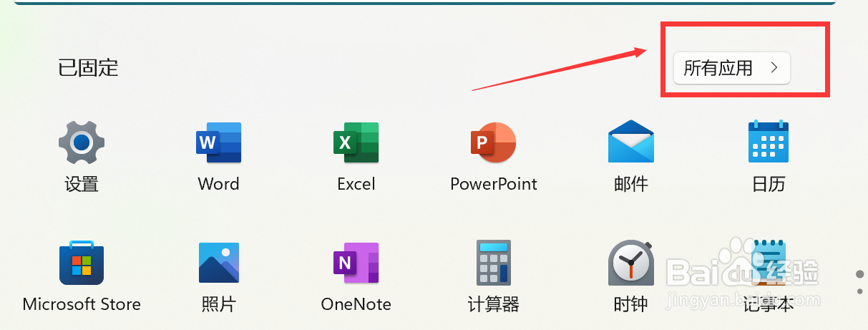Open the 邮件 (Mail) envelope icon
The width and height of the screenshot is (868, 330).
[x=630, y=142]
